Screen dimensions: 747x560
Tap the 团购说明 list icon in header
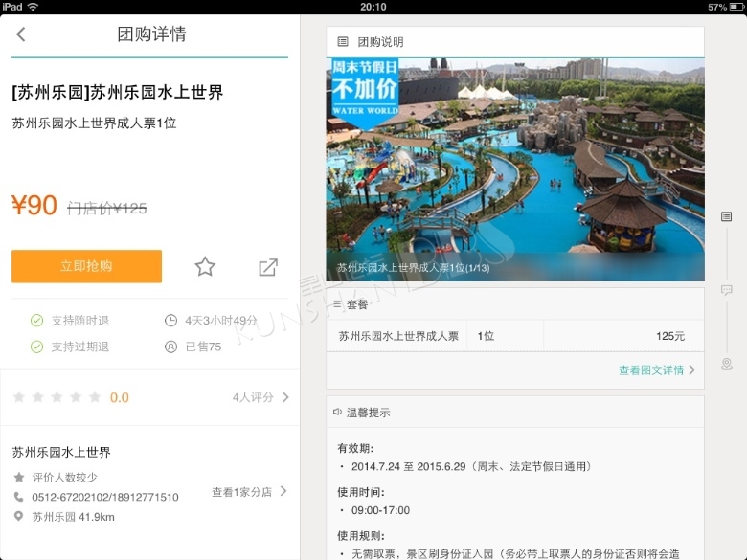(x=343, y=42)
